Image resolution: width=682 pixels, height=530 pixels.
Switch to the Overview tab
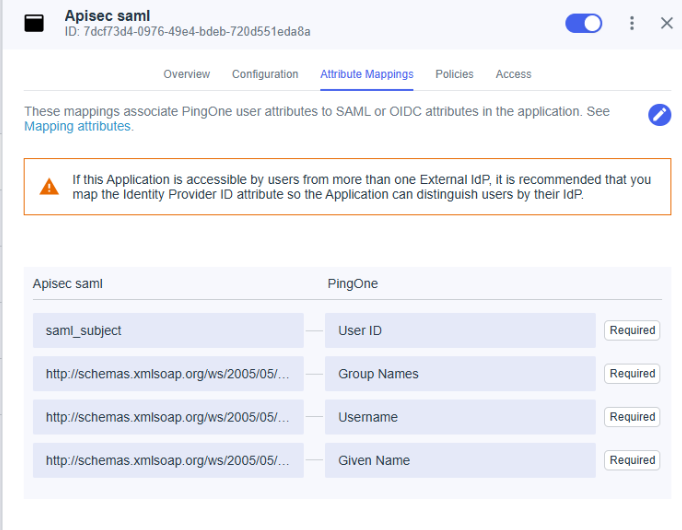(186, 74)
